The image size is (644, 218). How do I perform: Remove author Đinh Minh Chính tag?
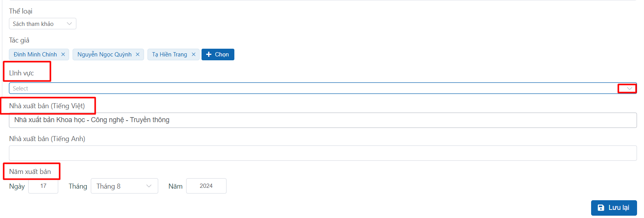[x=63, y=54]
